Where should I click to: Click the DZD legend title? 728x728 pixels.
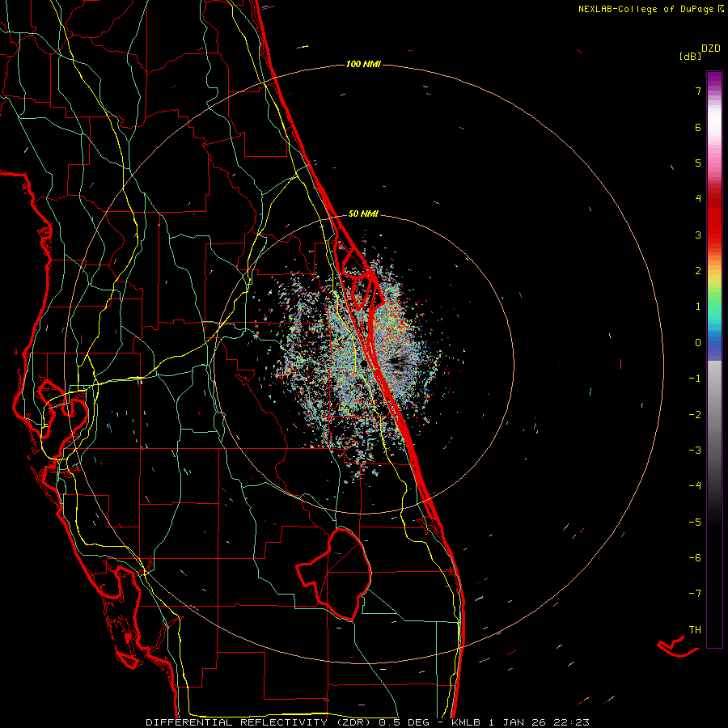711,49
